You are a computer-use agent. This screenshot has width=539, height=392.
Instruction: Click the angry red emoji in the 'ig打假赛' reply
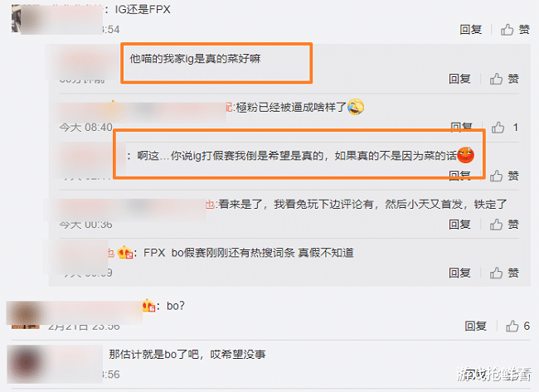pyautogui.click(x=465, y=155)
